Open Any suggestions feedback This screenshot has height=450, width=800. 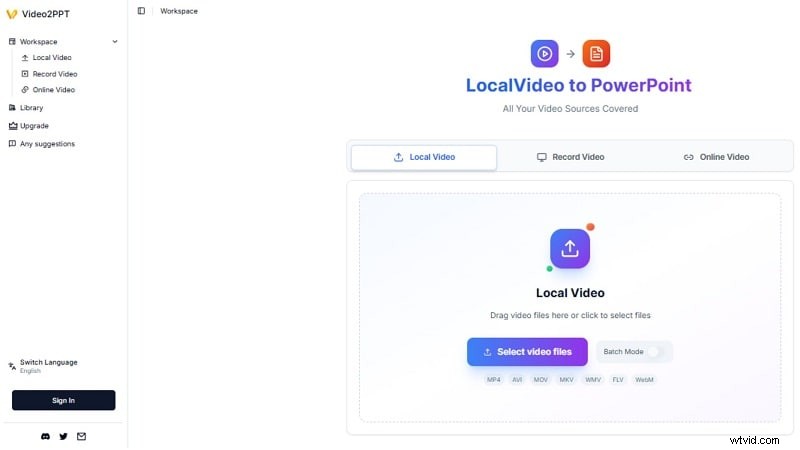tap(42, 144)
